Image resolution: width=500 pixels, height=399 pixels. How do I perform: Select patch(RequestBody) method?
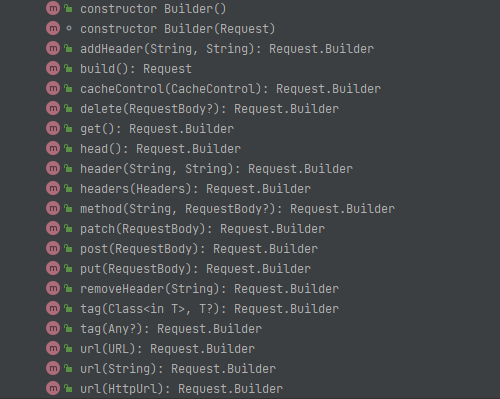[x=202, y=229]
